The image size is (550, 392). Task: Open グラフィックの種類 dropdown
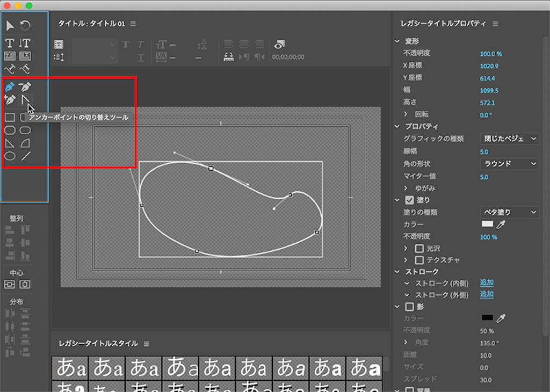(x=509, y=139)
